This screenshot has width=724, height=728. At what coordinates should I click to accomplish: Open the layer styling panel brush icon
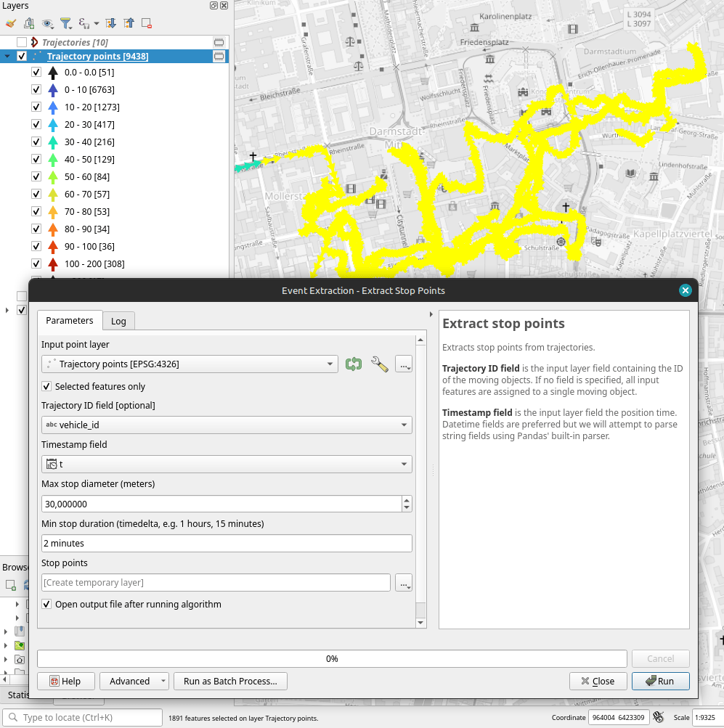click(x=10, y=23)
